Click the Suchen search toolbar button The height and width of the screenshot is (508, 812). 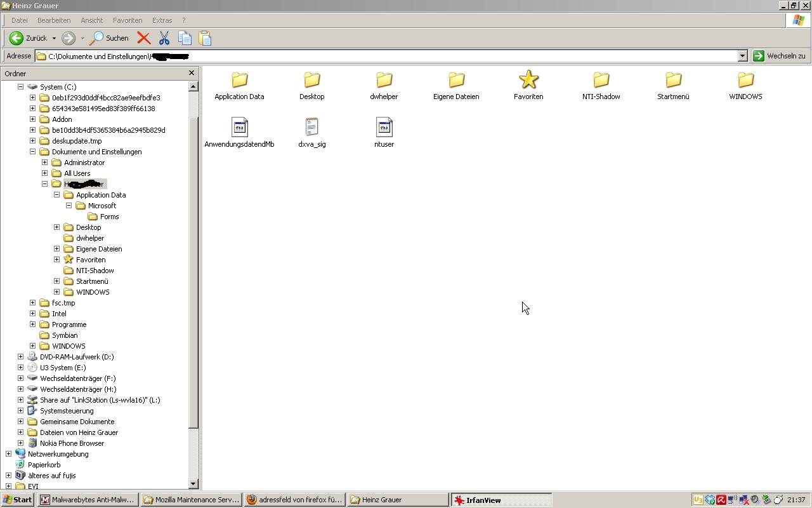(109, 38)
